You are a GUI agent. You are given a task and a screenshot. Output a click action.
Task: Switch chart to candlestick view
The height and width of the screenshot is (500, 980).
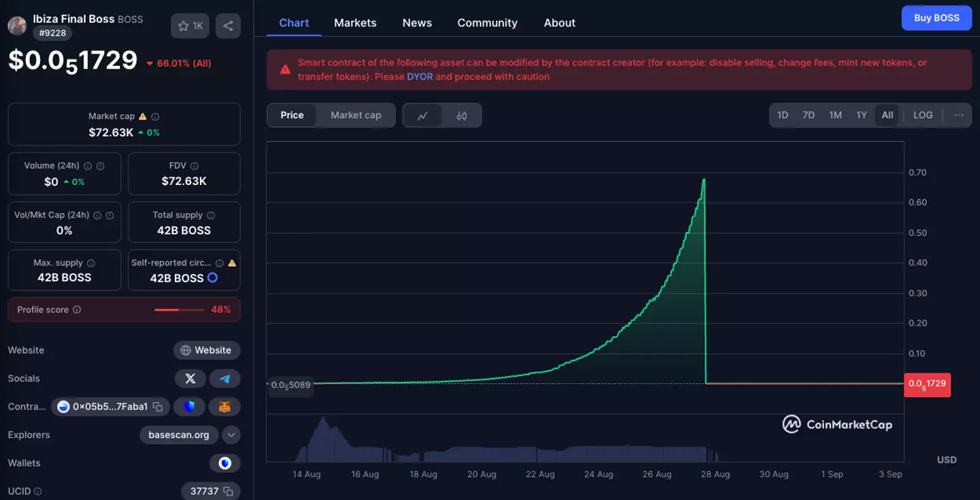(461, 115)
